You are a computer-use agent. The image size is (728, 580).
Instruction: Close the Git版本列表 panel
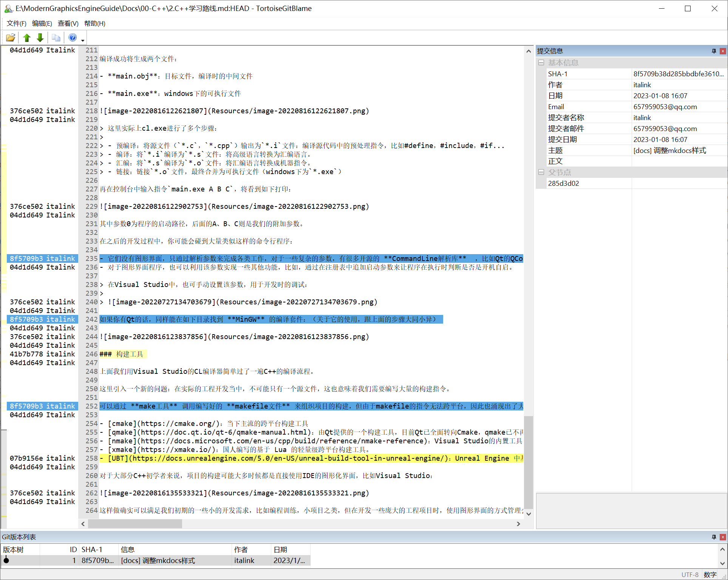pyautogui.click(x=723, y=537)
